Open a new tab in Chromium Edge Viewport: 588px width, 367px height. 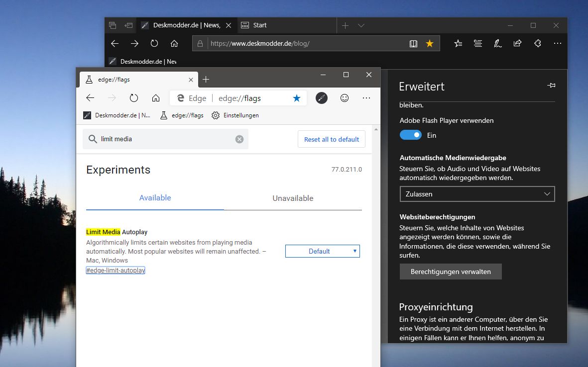pyautogui.click(x=206, y=80)
